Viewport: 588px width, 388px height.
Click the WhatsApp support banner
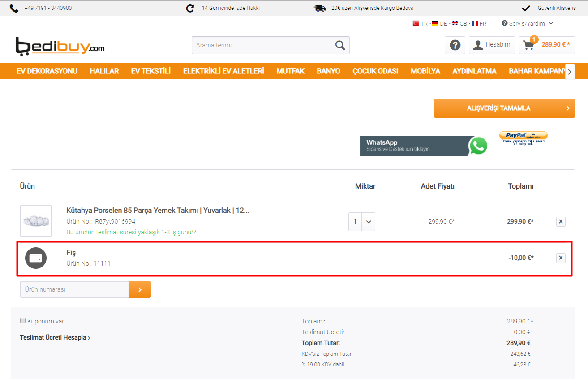[x=424, y=146]
